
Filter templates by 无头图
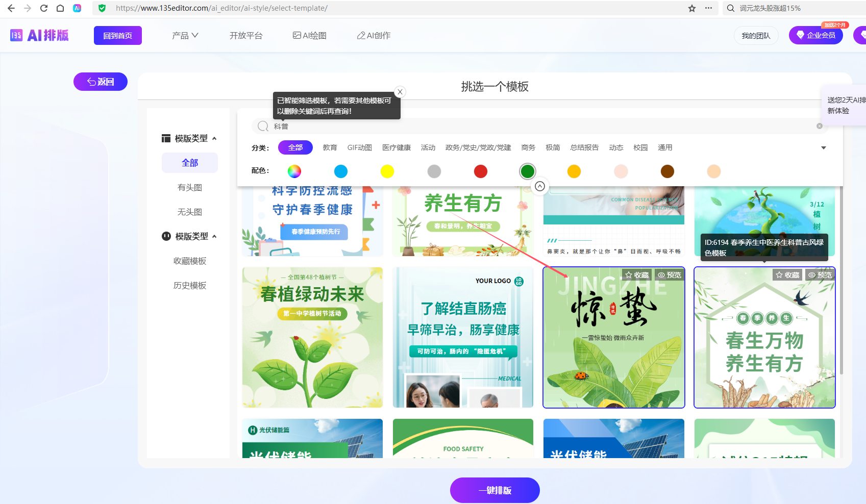[x=190, y=212]
